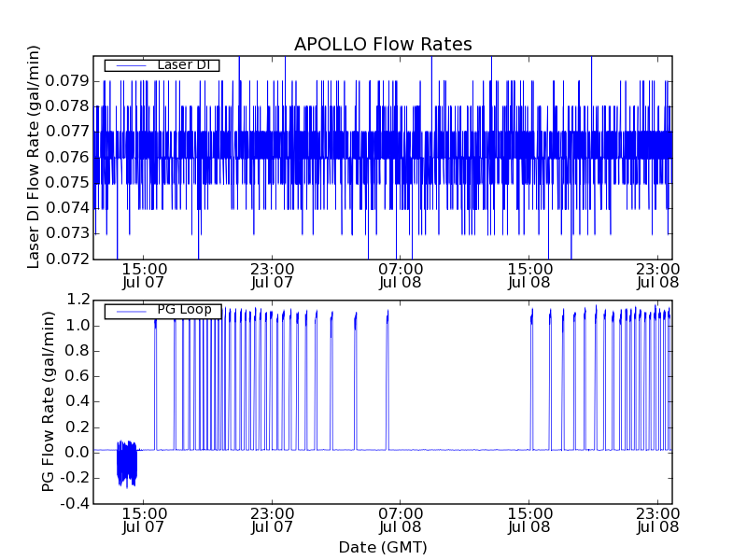The image size is (747, 560).
Task: Click top plot's '23:00 Jul 07' date label
Action: pos(272,275)
